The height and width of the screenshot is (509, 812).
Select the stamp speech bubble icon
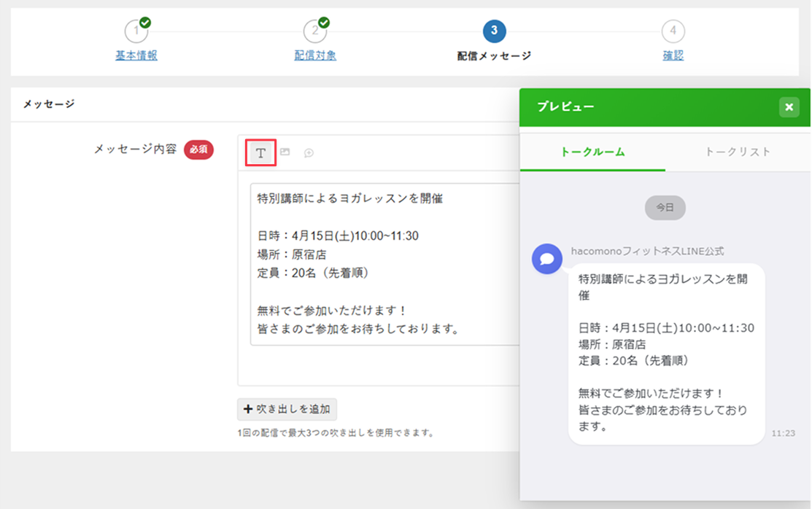pos(308,153)
